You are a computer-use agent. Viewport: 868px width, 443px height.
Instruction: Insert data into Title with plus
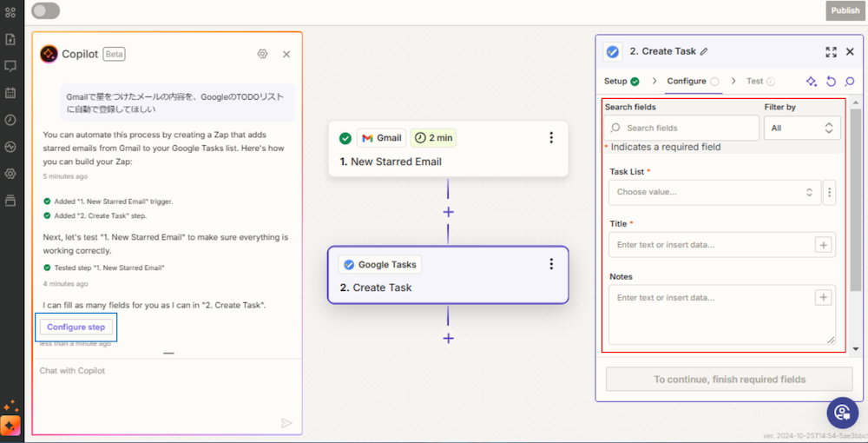tap(824, 245)
